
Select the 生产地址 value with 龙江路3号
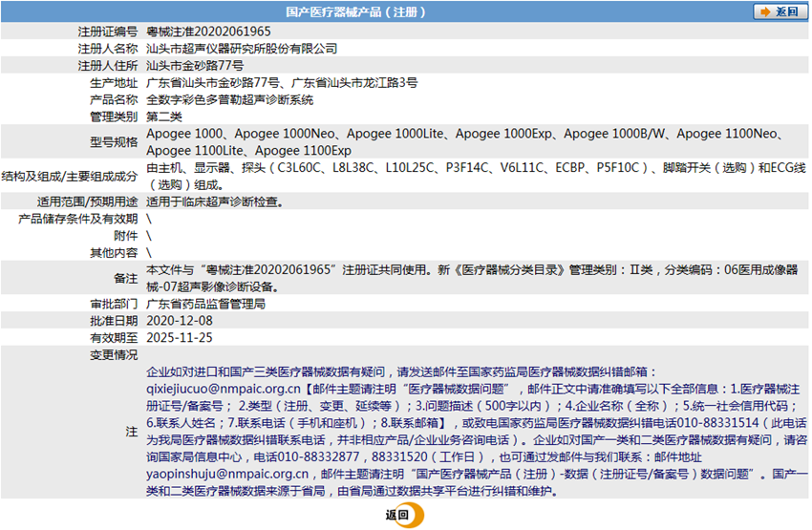pyautogui.click(x=282, y=83)
